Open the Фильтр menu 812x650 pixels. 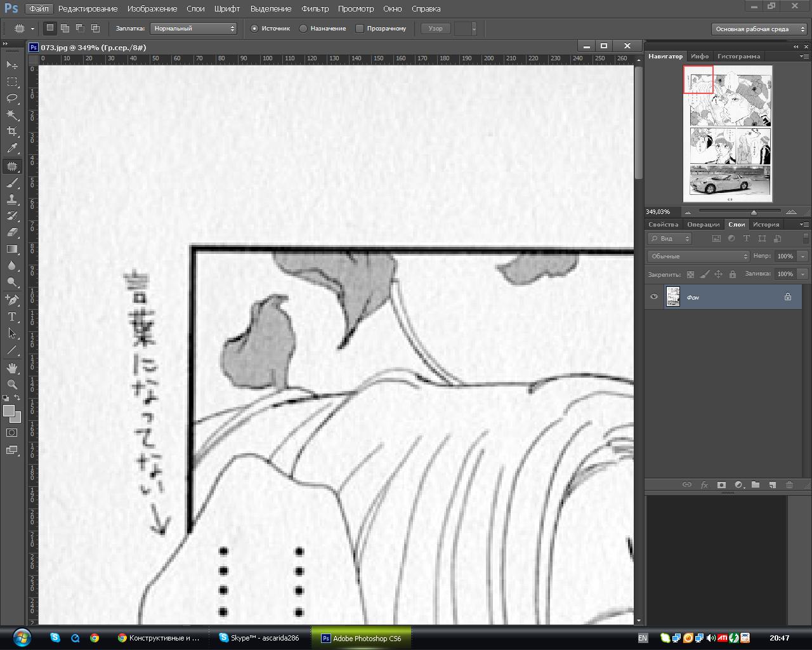point(315,9)
